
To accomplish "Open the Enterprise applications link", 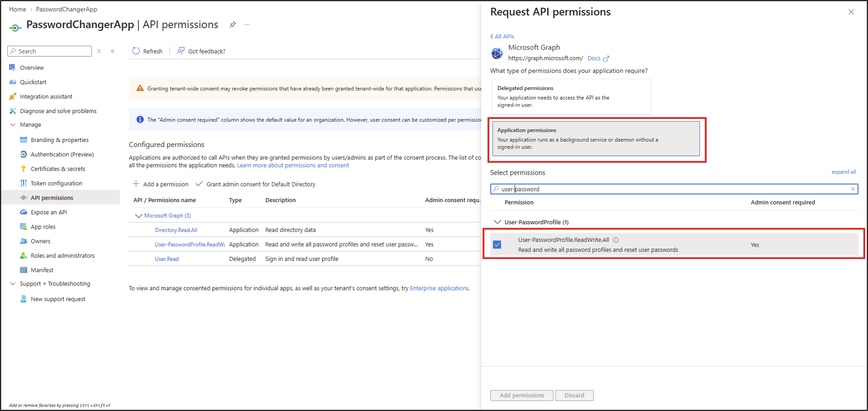I will [439, 288].
